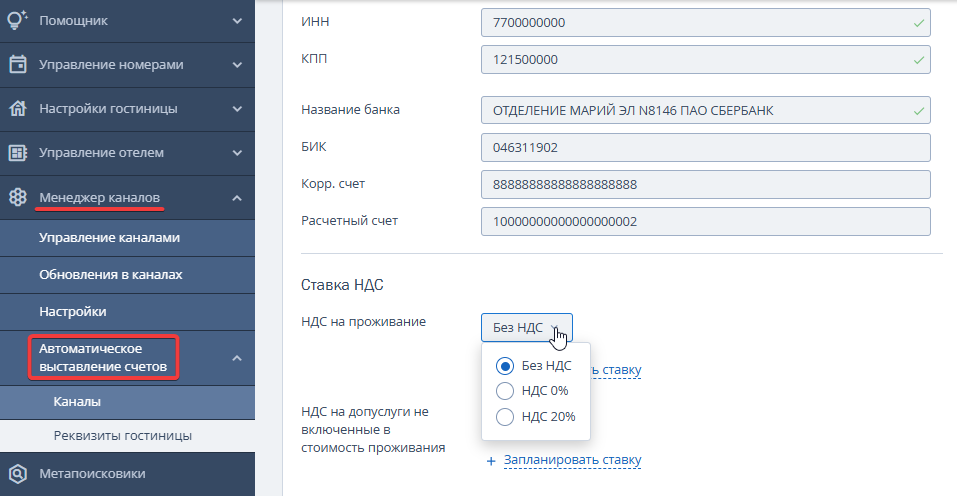
Task: Click into the ИНН input field
Action: click(706, 23)
